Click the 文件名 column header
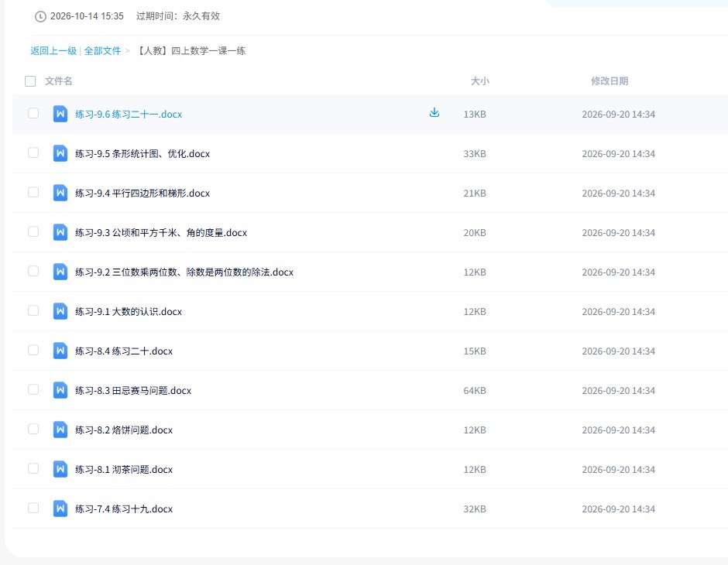 pyautogui.click(x=59, y=81)
